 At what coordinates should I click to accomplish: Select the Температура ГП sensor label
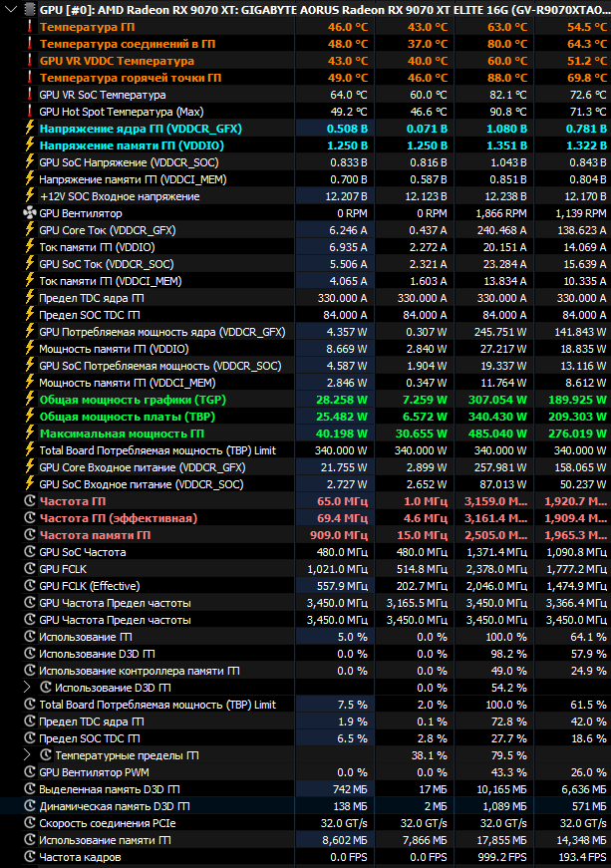tap(87, 27)
